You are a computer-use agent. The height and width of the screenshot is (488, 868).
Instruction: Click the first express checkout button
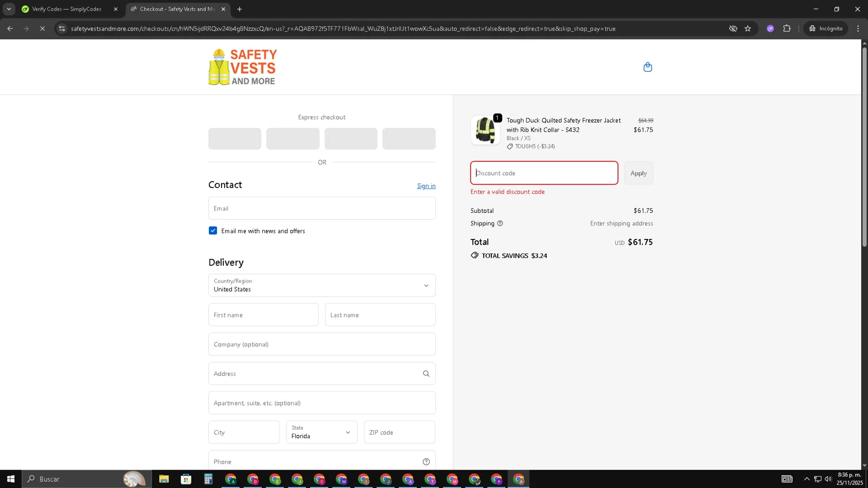pos(234,139)
